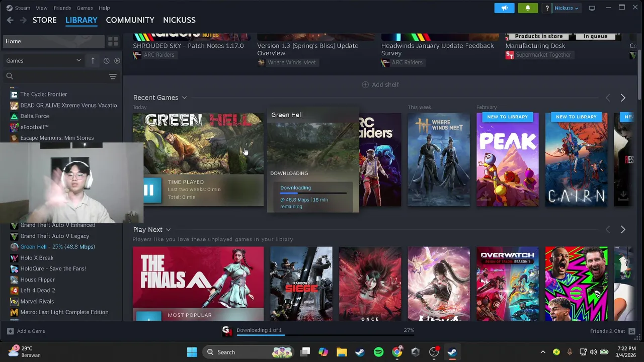Open Manufacturing Desk news item
The width and height of the screenshot is (644, 362).
coord(535,46)
